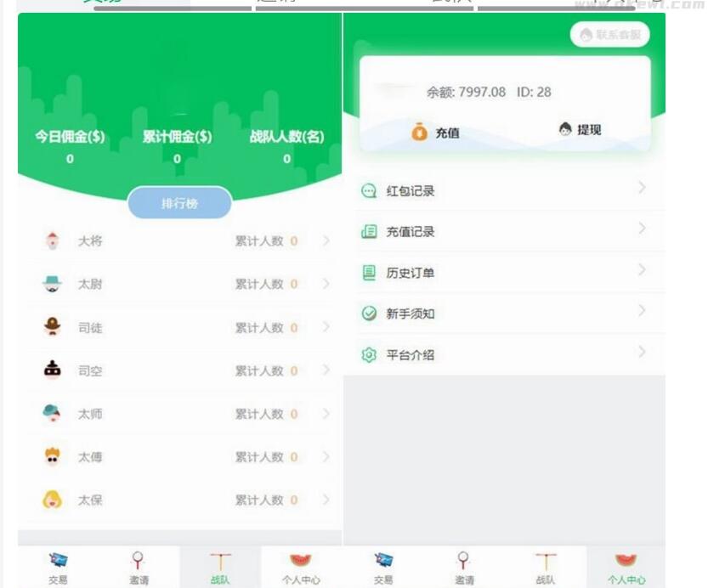The width and height of the screenshot is (708, 588).
Task: Open 平台介绍 using the gear icon
Action: point(366,355)
